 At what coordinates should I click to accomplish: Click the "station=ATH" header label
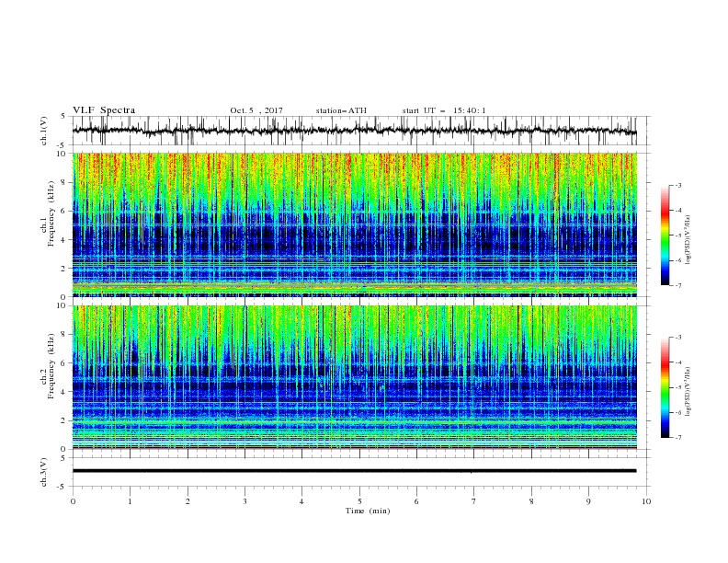click(x=341, y=110)
